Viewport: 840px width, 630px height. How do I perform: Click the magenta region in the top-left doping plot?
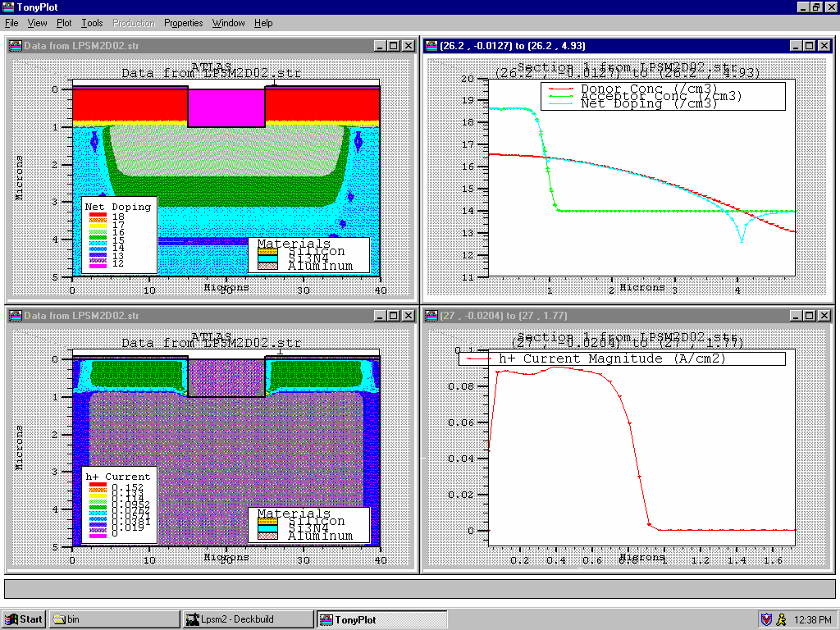pos(226,107)
